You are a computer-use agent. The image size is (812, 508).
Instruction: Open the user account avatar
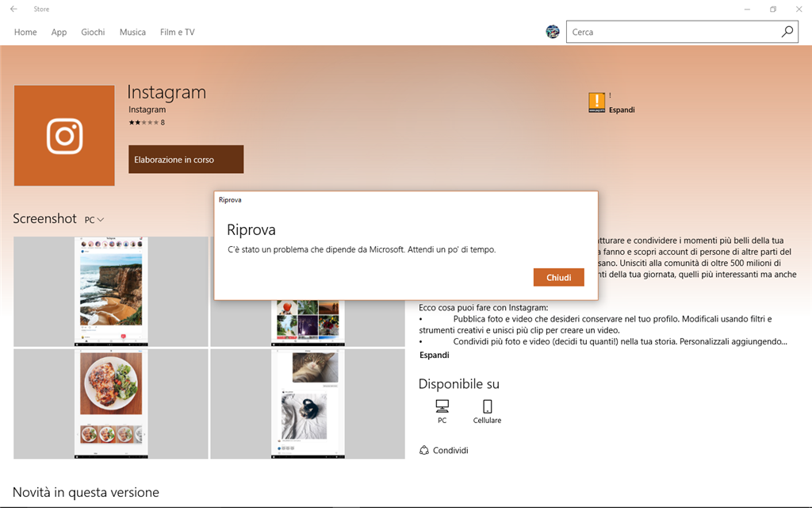[553, 32]
